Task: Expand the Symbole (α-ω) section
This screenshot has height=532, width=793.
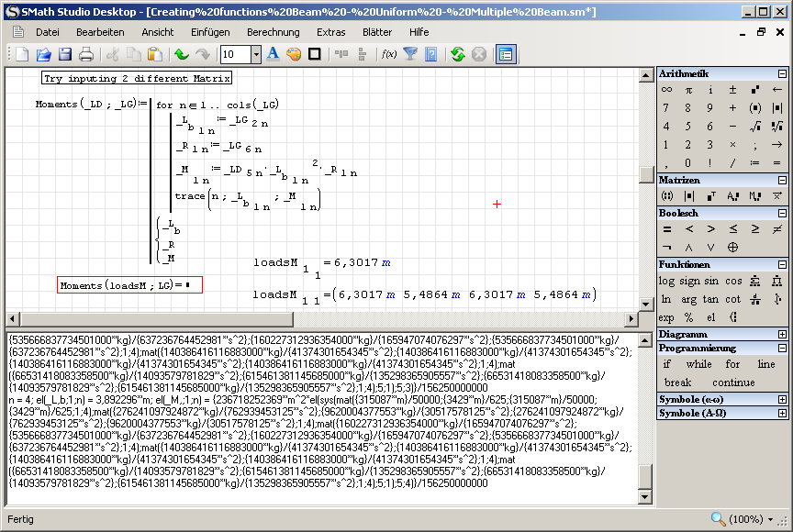Action: click(x=782, y=399)
